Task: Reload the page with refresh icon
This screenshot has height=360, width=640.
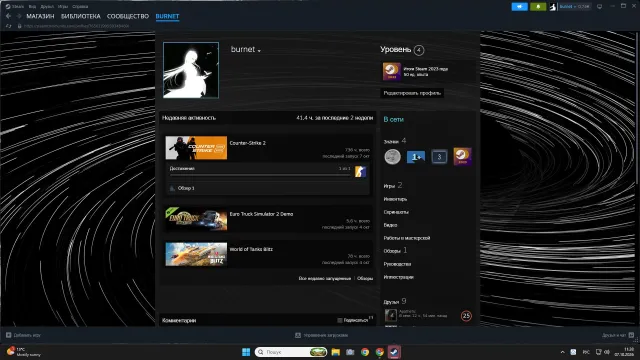Action: (8, 26)
